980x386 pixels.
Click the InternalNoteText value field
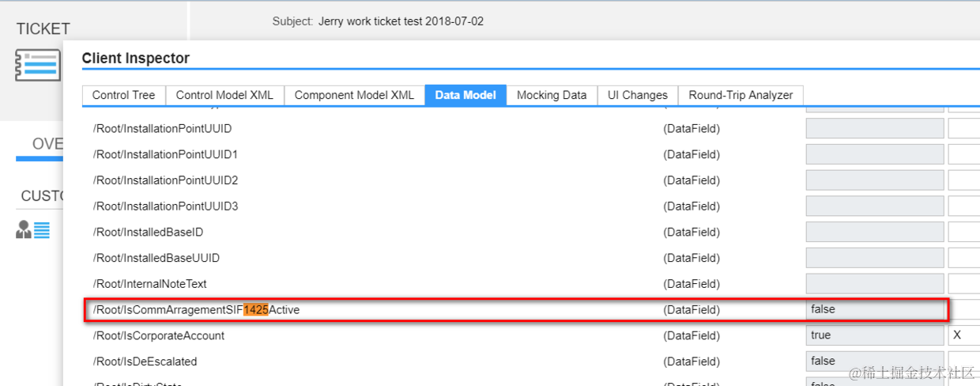point(875,283)
